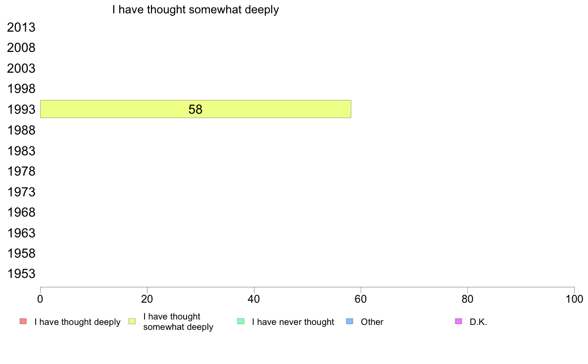The image size is (588, 364).
Task: Click the 40 tick label on the x-axis
Action: pos(254,299)
